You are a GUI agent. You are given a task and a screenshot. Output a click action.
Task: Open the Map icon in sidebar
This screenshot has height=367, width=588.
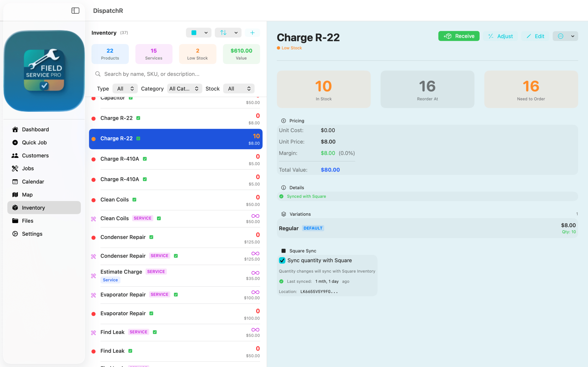point(15,195)
